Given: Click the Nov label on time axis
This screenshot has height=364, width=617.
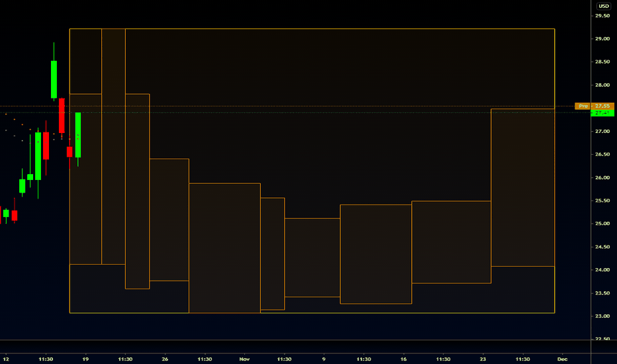Looking at the screenshot, I should coord(244,359).
